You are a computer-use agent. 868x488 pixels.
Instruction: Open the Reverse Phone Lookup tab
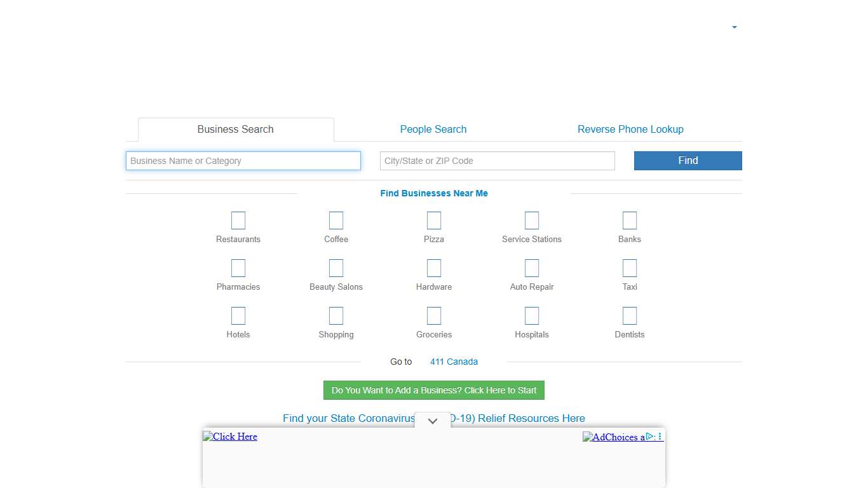[630, 129]
